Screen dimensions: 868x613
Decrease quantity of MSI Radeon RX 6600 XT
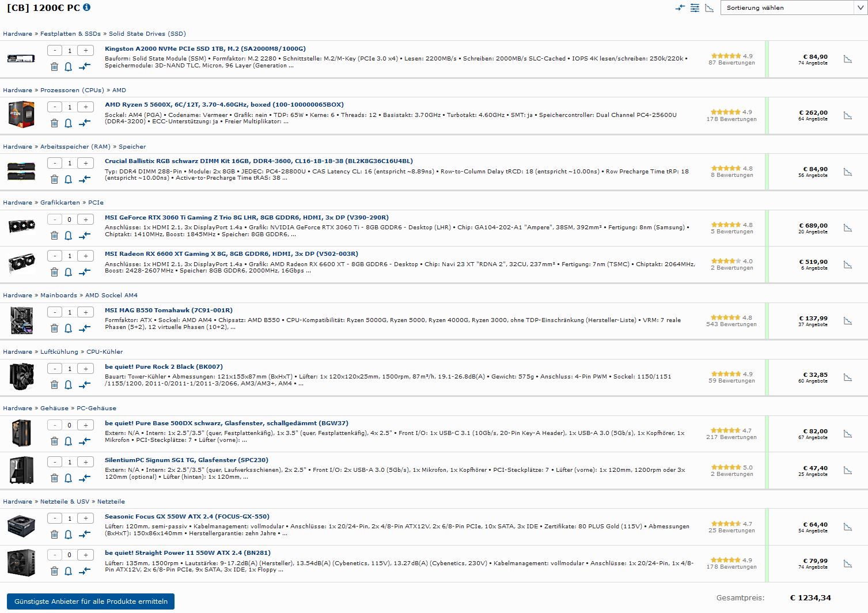[55, 256]
